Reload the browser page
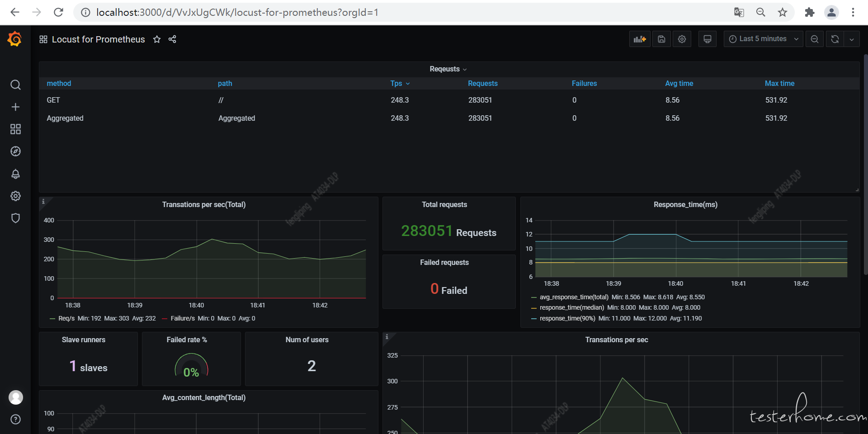This screenshot has height=434, width=868. point(58,12)
